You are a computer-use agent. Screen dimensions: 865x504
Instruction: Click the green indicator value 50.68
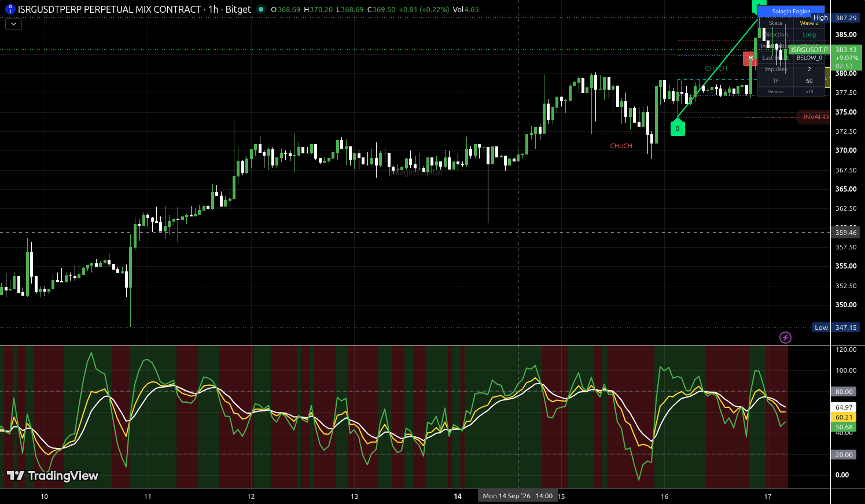pos(844,427)
